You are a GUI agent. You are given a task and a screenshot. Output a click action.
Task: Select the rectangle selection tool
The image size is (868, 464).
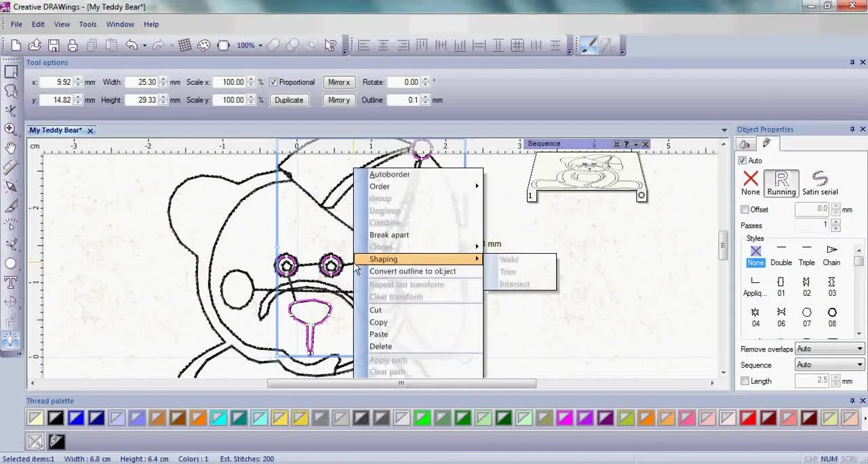click(x=11, y=73)
